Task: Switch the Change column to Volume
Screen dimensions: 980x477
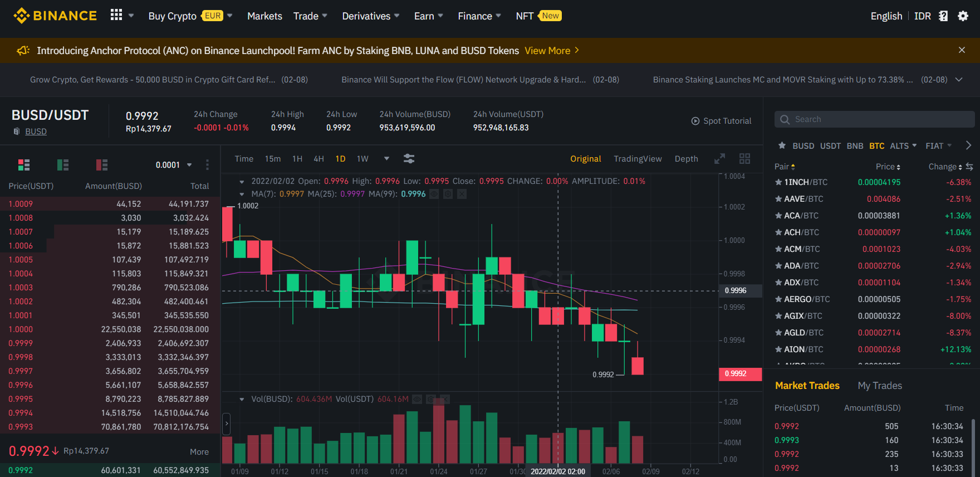Action: 969,167
